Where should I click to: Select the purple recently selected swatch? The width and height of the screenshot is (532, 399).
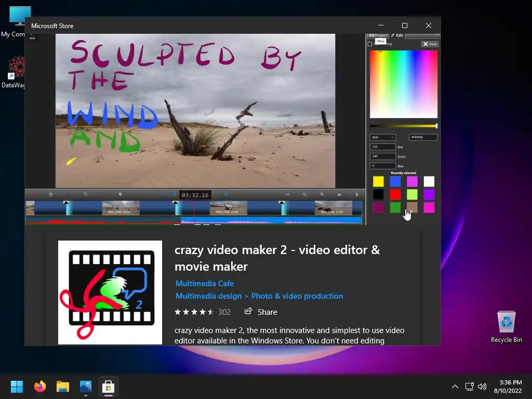[x=429, y=194]
